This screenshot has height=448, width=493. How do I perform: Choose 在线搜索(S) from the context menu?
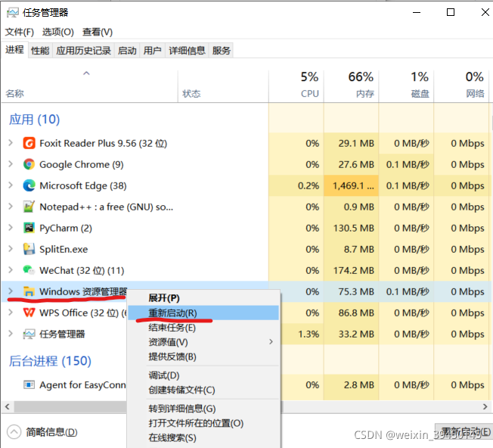tap(203, 437)
